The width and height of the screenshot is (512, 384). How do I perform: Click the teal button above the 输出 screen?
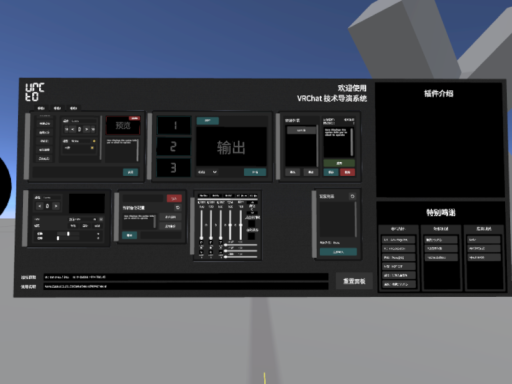208,120
